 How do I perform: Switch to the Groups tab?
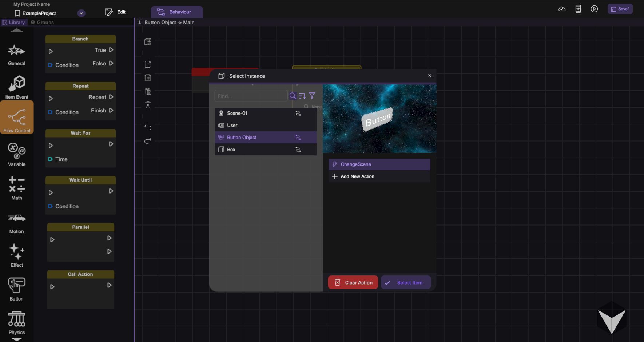pyautogui.click(x=42, y=23)
